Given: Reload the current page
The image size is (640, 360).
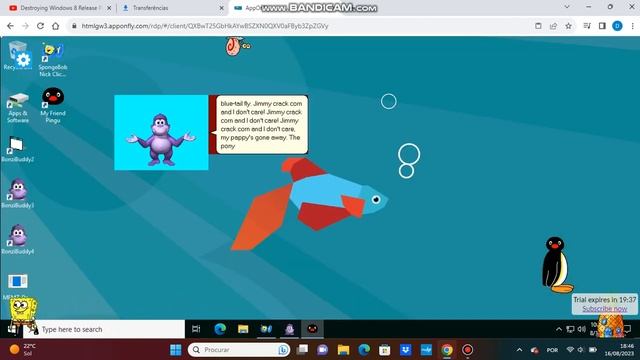Looking at the screenshot, I should coord(40,26).
